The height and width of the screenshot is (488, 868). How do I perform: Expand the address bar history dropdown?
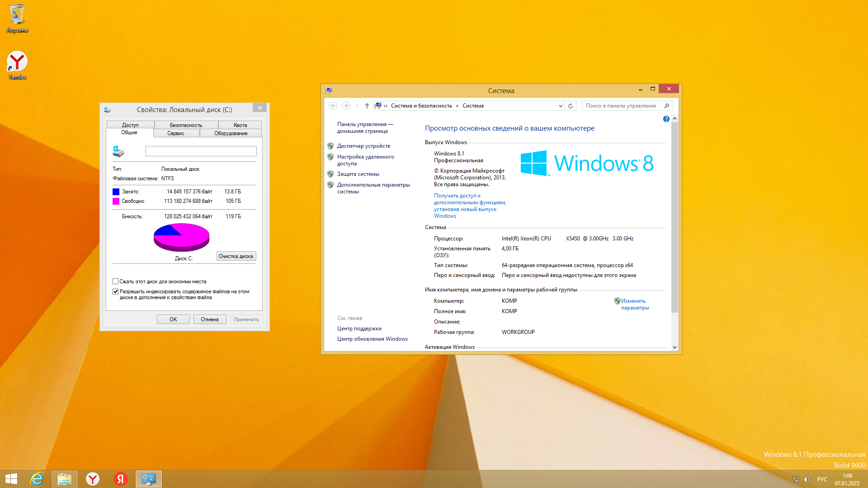point(561,106)
